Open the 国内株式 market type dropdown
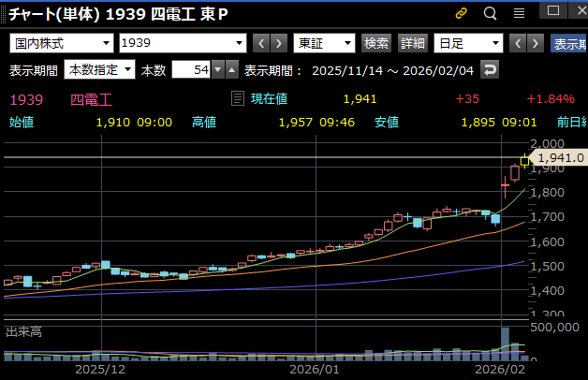Screen dimensions: 588x380 (x=105, y=44)
